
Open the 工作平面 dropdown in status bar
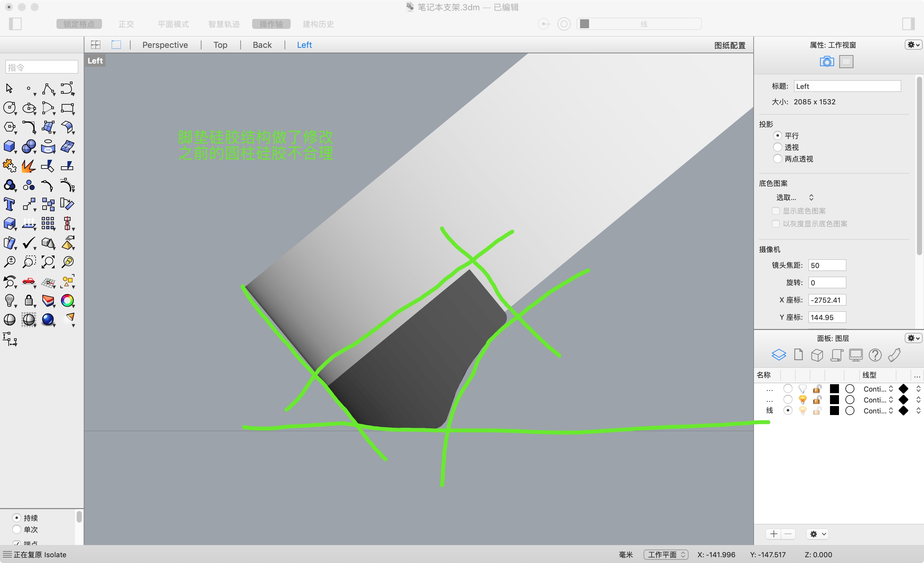(666, 554)
